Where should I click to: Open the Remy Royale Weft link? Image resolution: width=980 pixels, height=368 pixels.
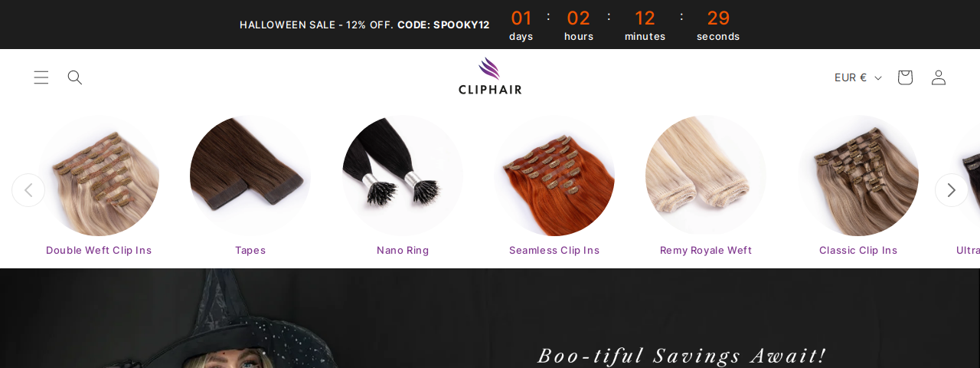click(x=706, y=251)
